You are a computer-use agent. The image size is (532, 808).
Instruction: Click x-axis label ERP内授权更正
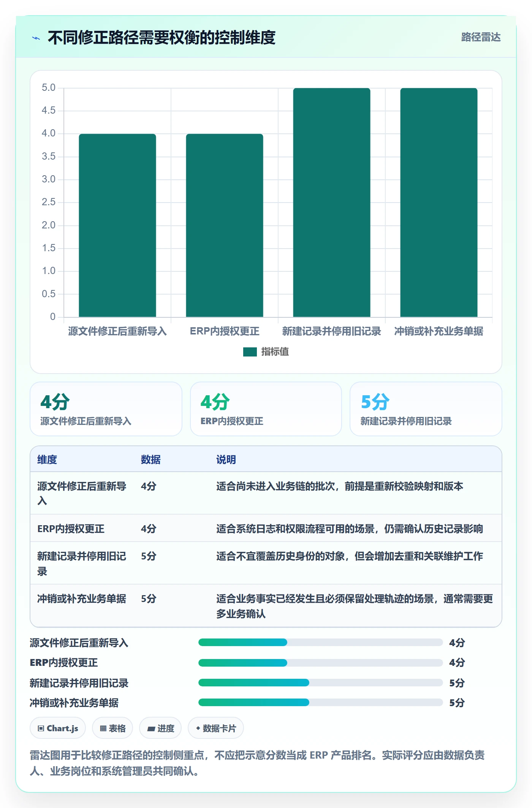[x=225, y=331]
